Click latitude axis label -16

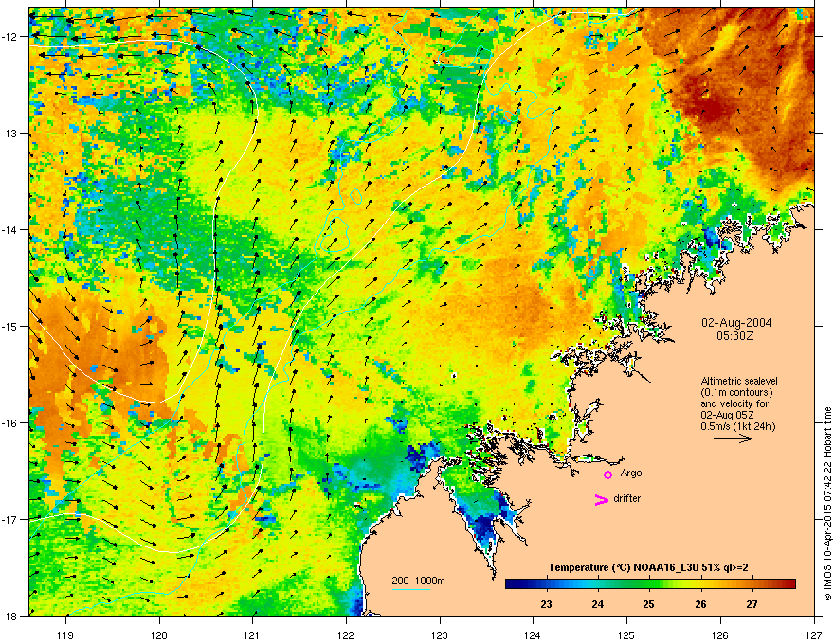point(10,423)
